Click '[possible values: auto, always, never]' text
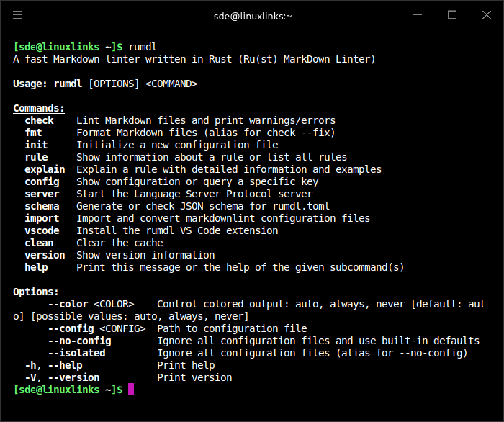Screen dimensions: 504x422 click(x=140, y=316)
